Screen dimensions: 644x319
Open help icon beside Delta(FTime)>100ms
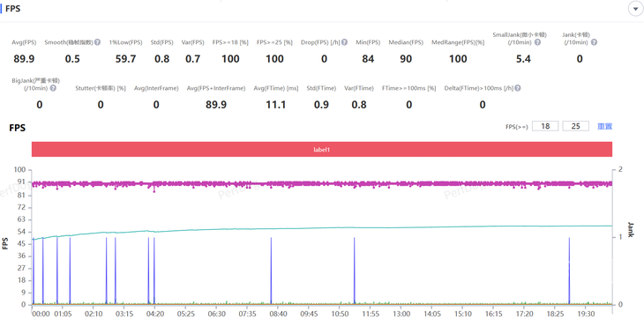pos(518,88)
